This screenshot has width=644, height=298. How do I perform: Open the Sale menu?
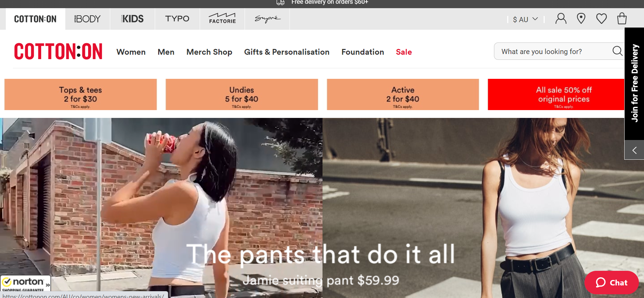coord(403,52)
